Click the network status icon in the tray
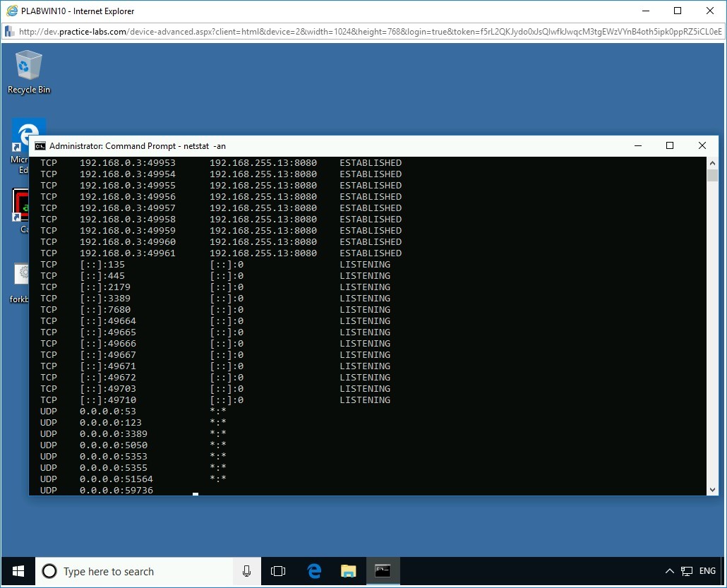Screen dimensions: 727x588 coord(685,570)
